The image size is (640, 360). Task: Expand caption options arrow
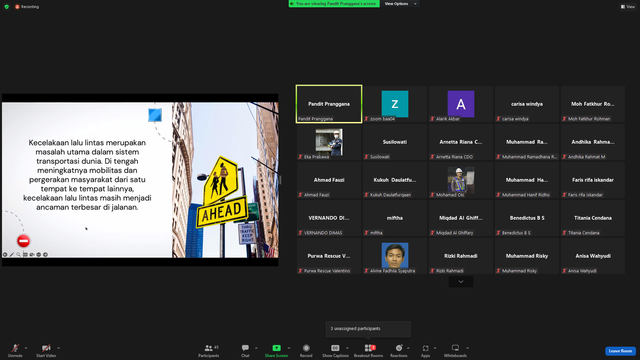tap(347, 348)
